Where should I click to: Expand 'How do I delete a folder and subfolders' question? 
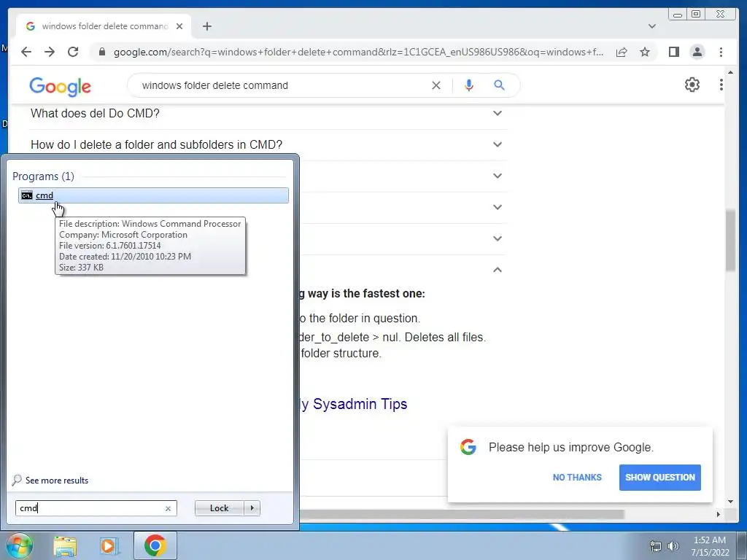click(268, 145)
